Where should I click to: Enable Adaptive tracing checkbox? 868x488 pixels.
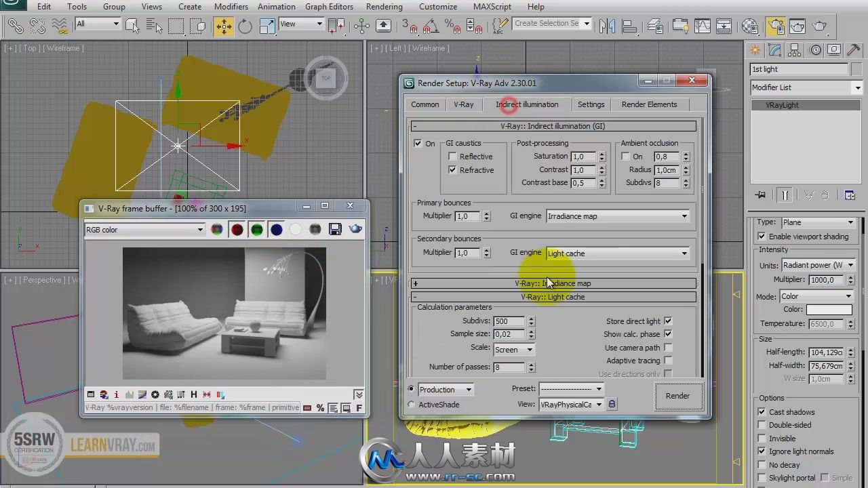(668, 361)
